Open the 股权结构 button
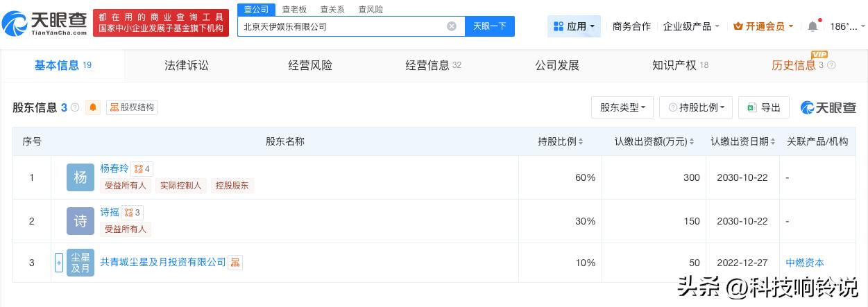The height and width of the screenshot is (307, 868). coord(131,107)
